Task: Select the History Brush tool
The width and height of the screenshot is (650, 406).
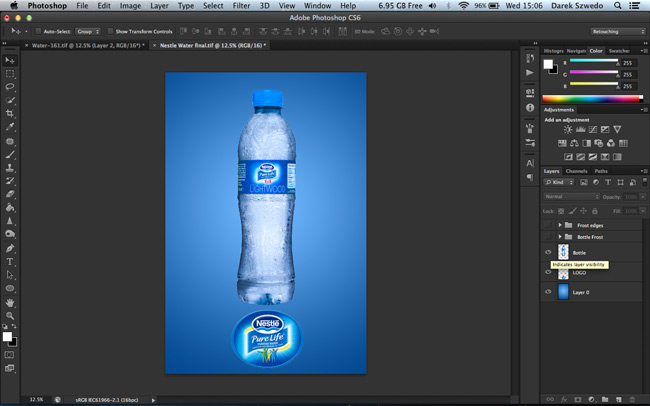Action: (10, 181)
